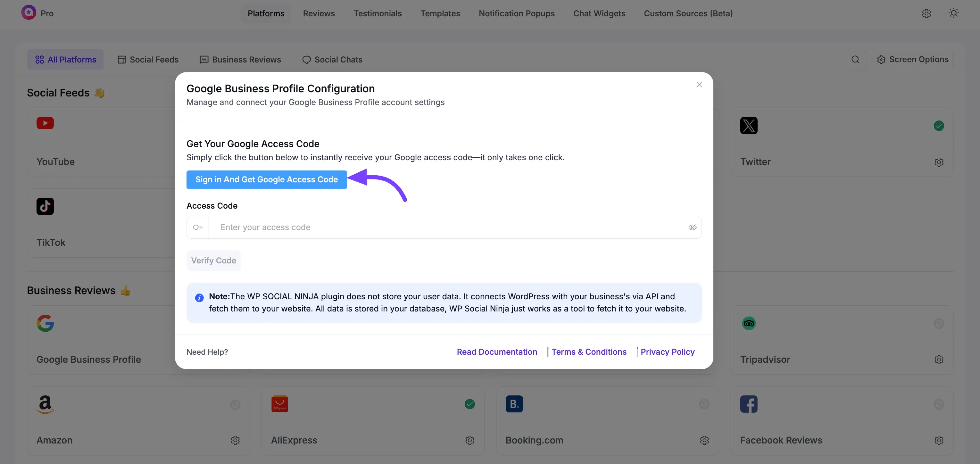Click the Facebook Reviews platform icon
The width and height of the screenshot is (980, 464).
pyautogui.click(x=749, y=404)
